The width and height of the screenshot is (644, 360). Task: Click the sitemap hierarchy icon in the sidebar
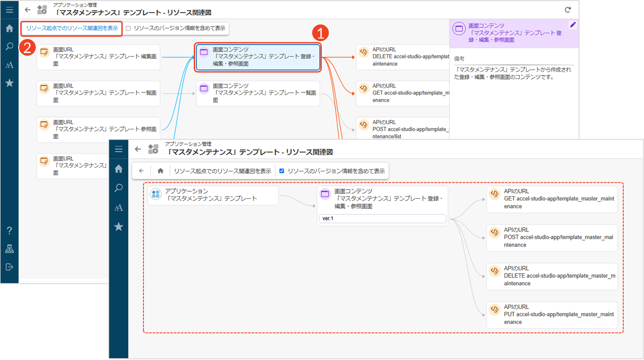9,249
